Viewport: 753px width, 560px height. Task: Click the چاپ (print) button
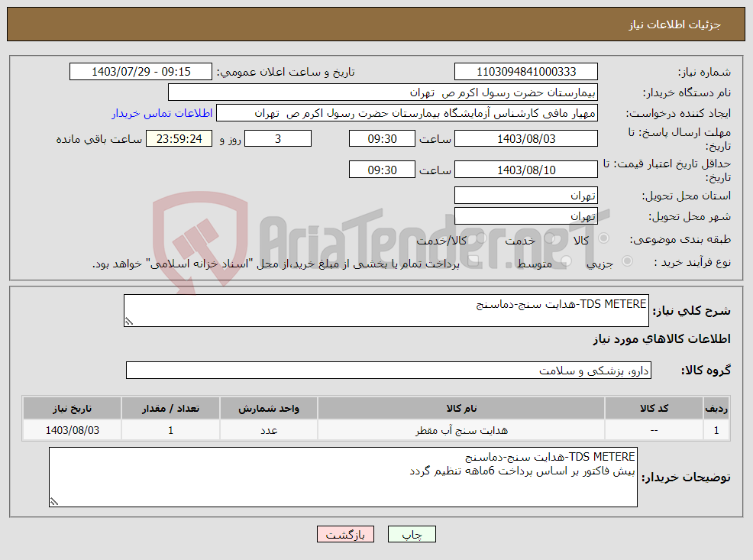click(412, 534)
